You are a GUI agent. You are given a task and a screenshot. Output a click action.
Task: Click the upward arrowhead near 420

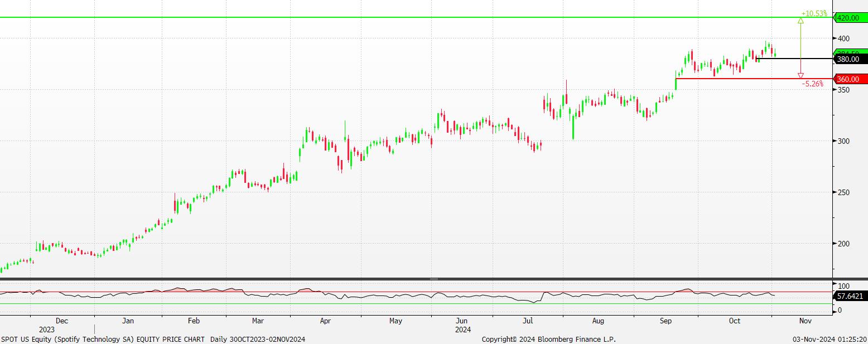tap(801, 21)
